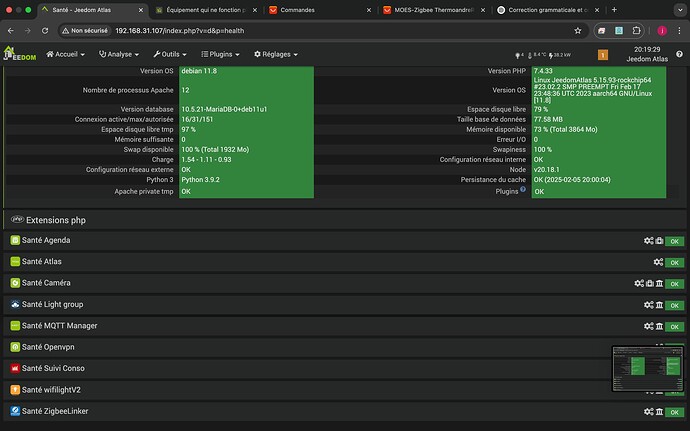Click the Santé Suivi Conso plugin icon

[x=15, y=368]
